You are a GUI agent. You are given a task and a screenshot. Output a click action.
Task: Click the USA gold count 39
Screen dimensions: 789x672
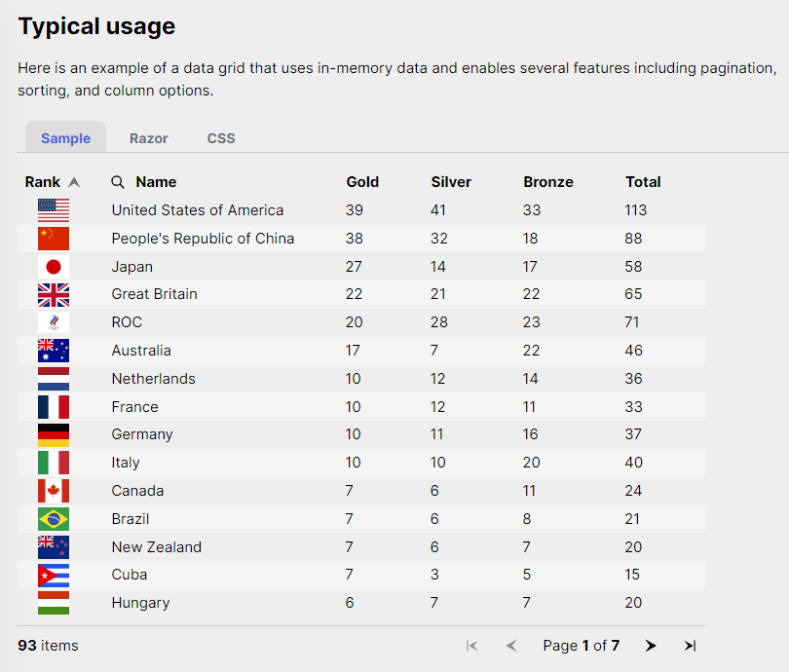click(355, 210)
